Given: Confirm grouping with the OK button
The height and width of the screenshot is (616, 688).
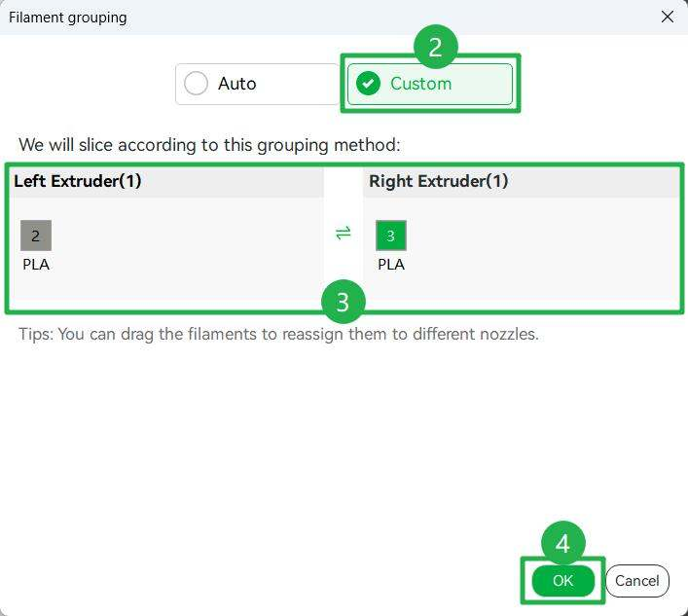Looking at the screenshot, I should click(x=562, y=580).
